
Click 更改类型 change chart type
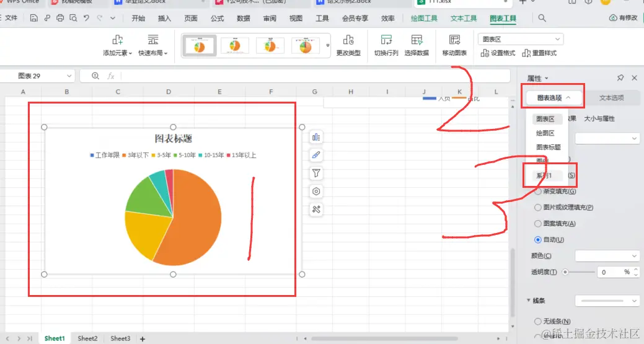coord(348,45)
